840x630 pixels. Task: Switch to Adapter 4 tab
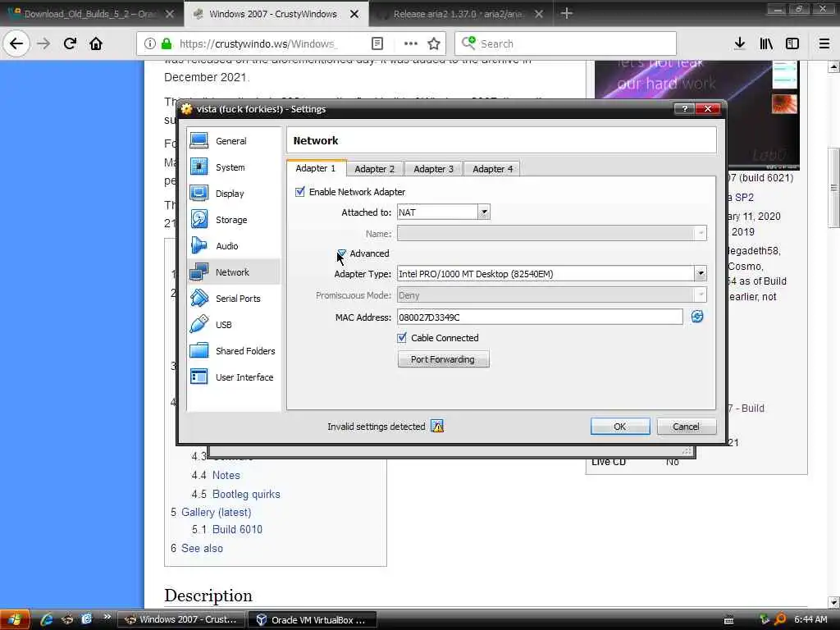coord(492,169)
